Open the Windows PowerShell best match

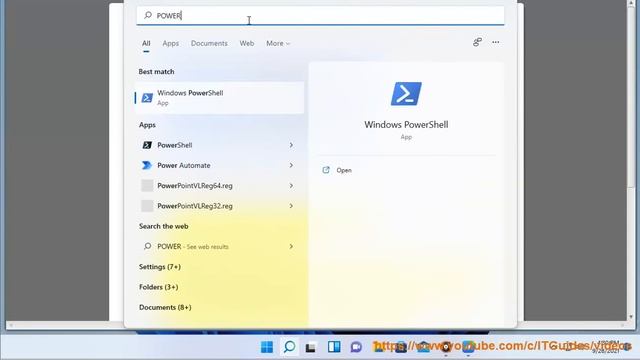coord(220,98)
